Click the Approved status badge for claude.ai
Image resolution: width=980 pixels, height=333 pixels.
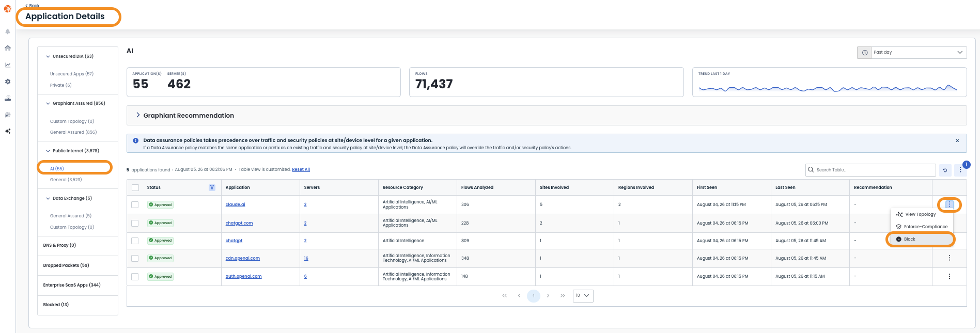coord(161,205)
